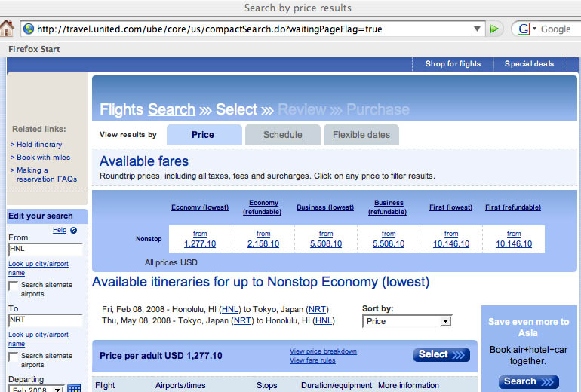Click NRT link in May 08 return line
The image size is (581, 392).
(242, 321)
